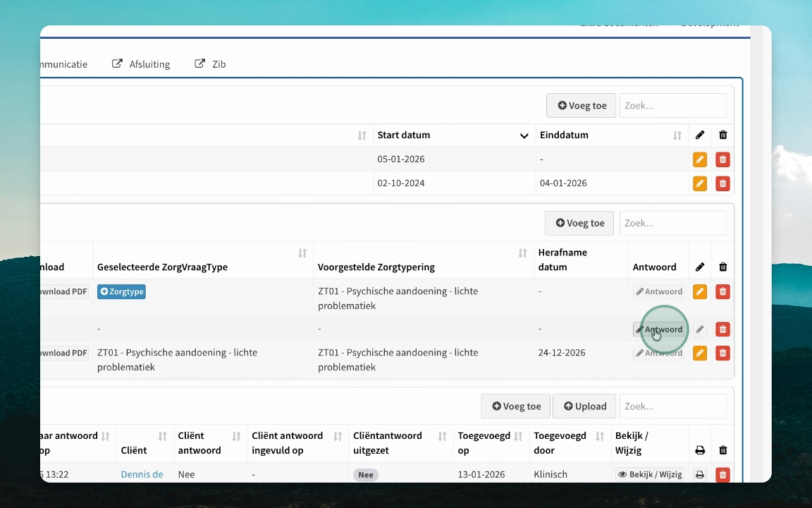Image resolution: width=812 pixels, height=508 pixels.
Task: Print the document added 13-01-2026
Action: click(700, 474)
